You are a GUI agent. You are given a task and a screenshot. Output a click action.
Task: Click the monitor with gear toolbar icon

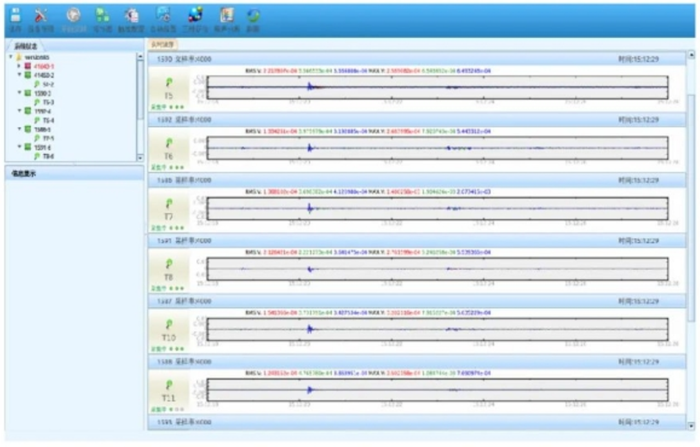pyautogui.click(x=163, y=15)
